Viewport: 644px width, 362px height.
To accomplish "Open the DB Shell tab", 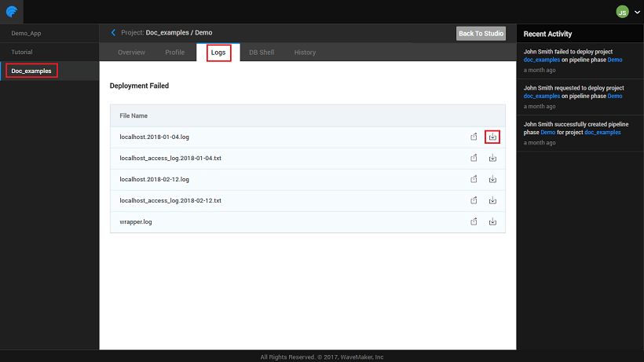I will coord(262,53).
